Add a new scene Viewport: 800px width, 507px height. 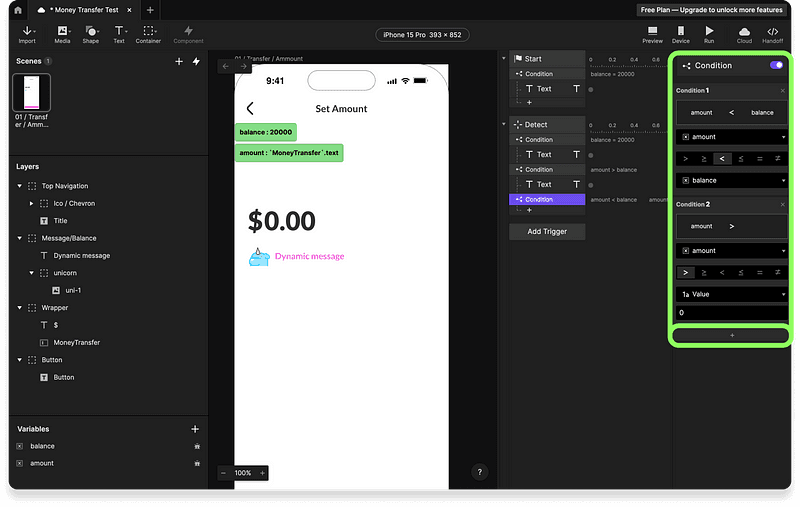click(179, 61)
